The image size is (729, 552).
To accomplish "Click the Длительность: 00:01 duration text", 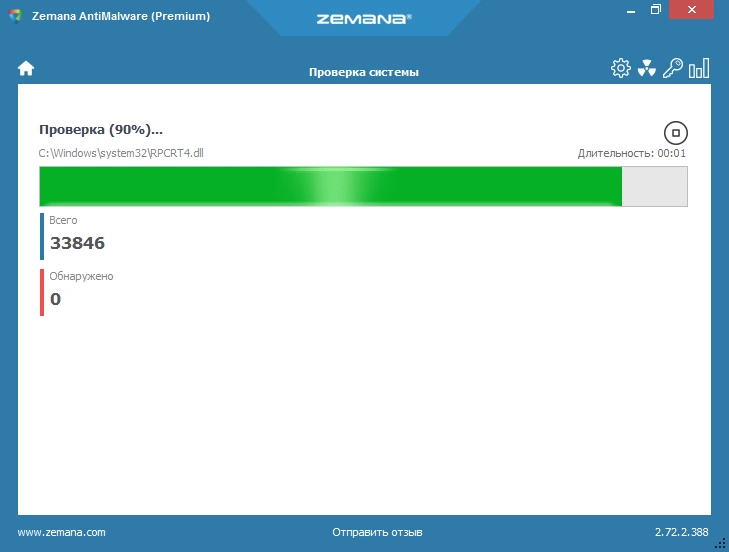I will pyautogui.click(x=632, y=153).
